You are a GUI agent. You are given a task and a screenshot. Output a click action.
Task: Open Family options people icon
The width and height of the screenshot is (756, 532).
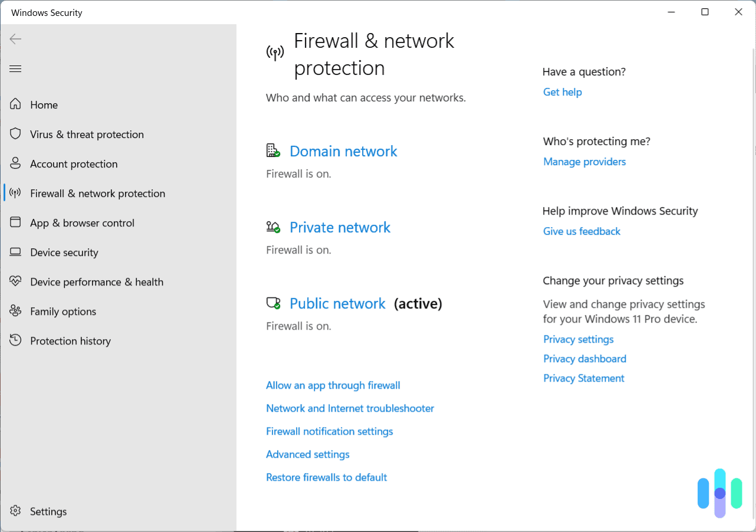[15, 311]
